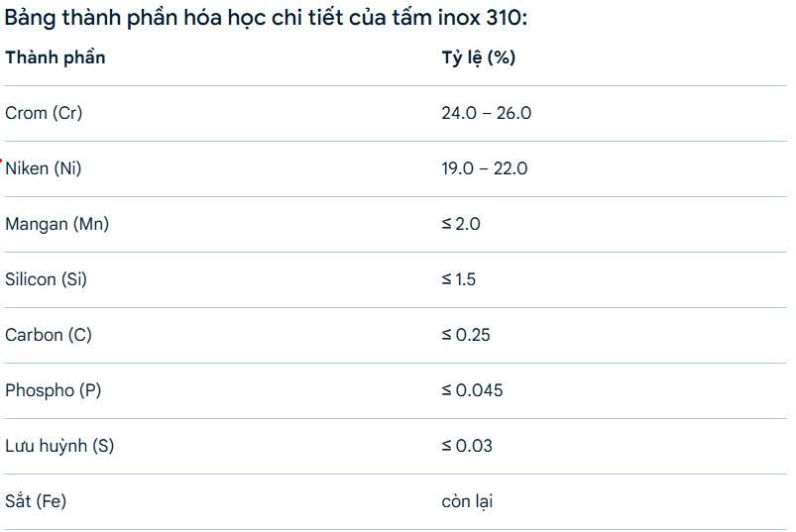Select the 'Thành phần' column header

point(56,57)
